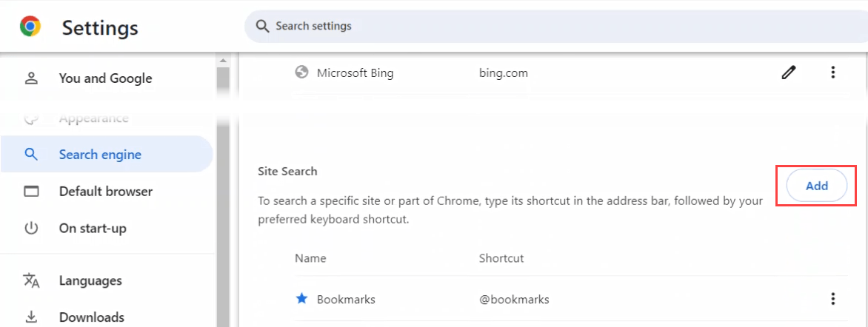Click the person icon beside You and Google

(31, 78)
